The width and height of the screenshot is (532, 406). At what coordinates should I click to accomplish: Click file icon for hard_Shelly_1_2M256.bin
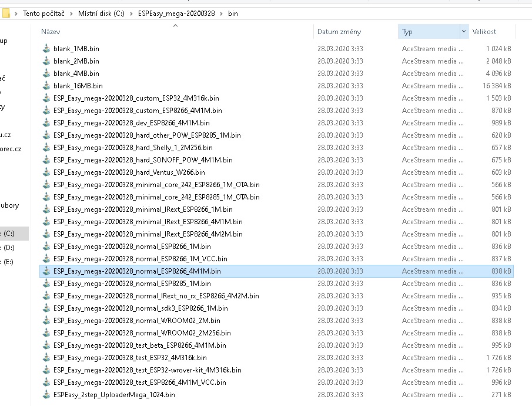coord(46,148)
